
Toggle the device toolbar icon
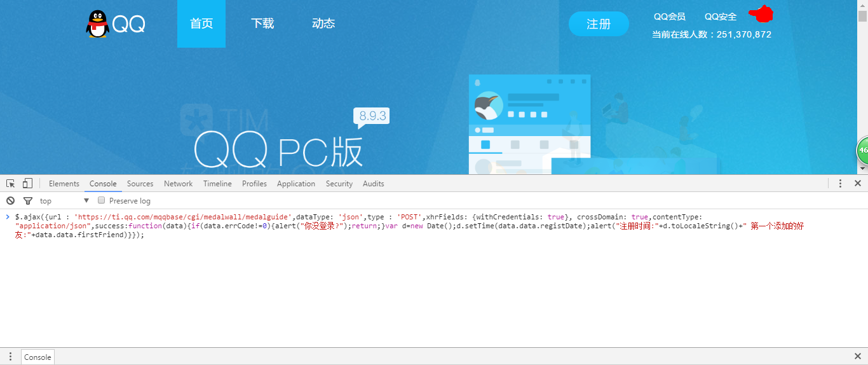pos(27,183)
